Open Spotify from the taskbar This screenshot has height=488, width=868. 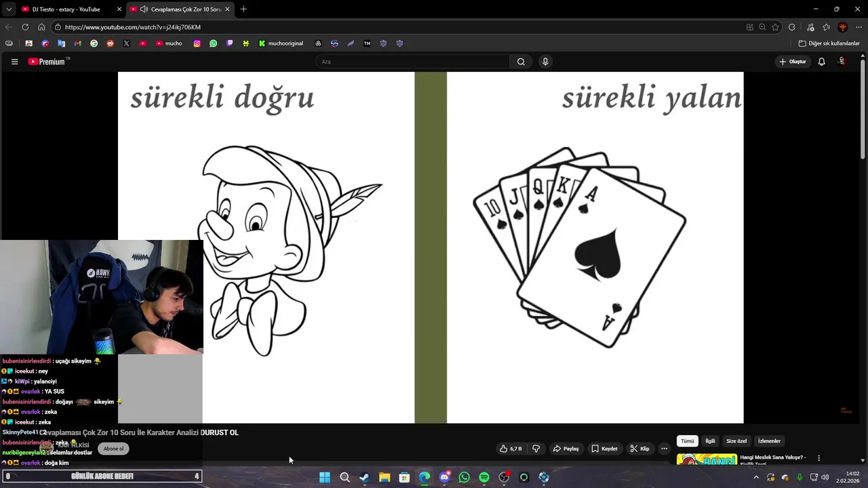[x=484, y=477]
